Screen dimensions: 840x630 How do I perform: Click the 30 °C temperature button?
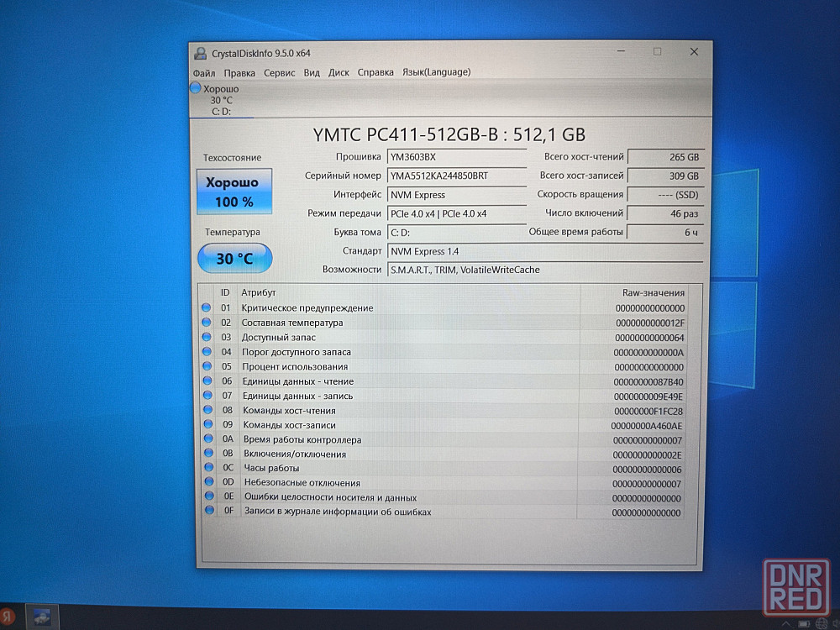[235, 258]
